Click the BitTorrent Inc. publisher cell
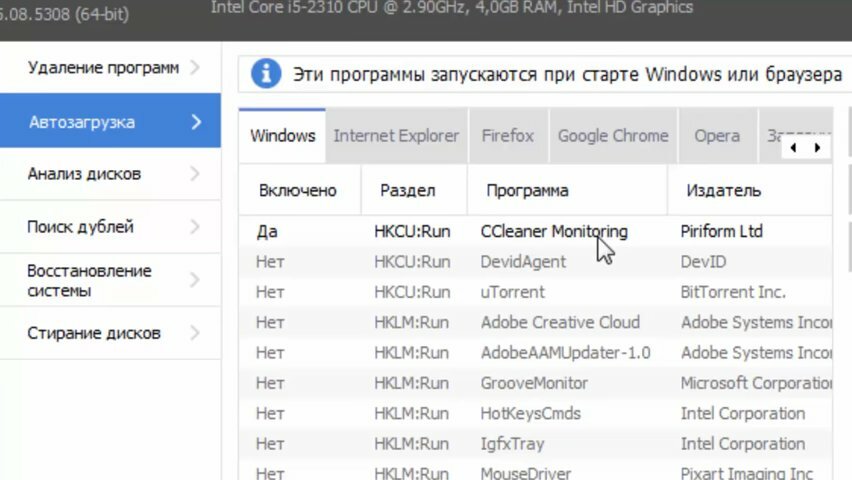The height and width of the screenshot is (480, 852). (x=733, y=292)
